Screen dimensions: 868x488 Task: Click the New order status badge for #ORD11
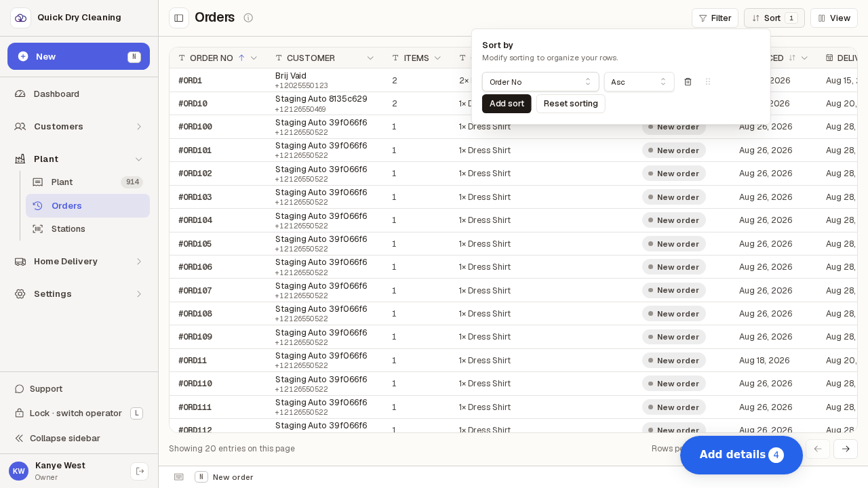[674, 361]
